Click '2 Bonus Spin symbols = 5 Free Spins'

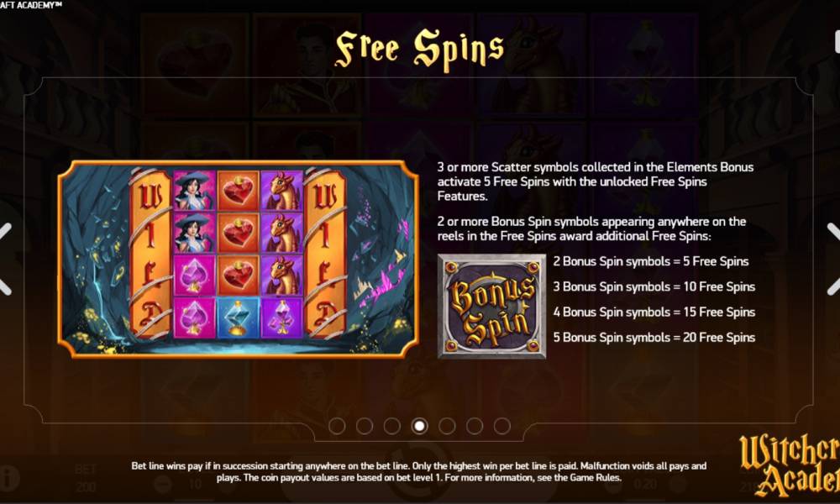point(651,261)
